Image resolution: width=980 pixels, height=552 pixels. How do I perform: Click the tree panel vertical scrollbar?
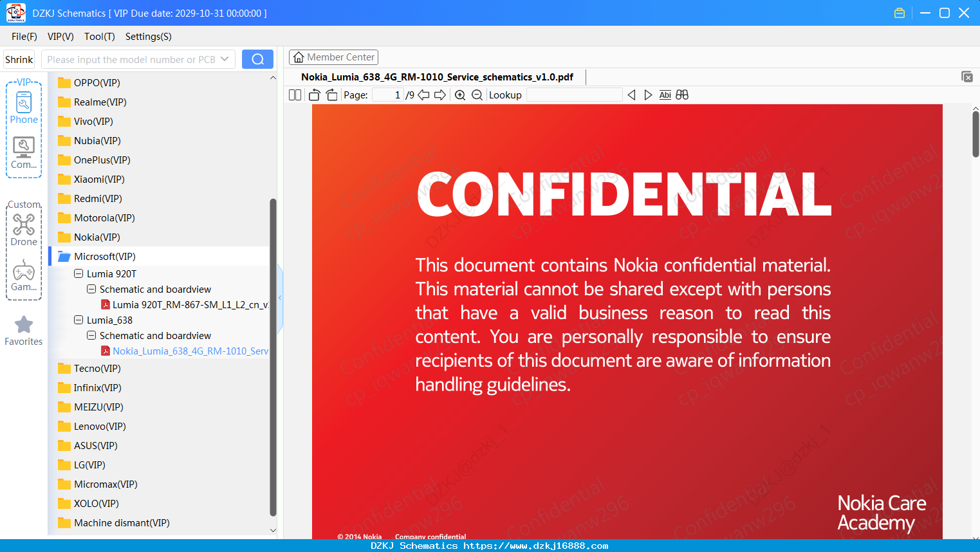(x=273, y=357)
